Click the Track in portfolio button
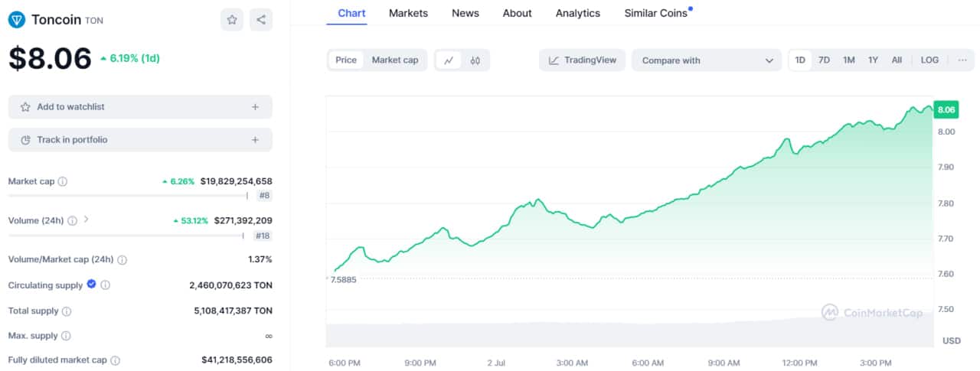The width and height of the screenshot is (980, 371). [x=140, y=140]
